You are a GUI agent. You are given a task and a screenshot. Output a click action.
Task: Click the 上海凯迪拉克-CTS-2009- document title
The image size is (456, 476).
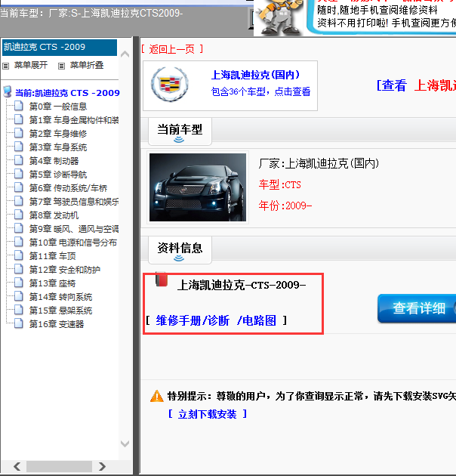tap(242, 285)
